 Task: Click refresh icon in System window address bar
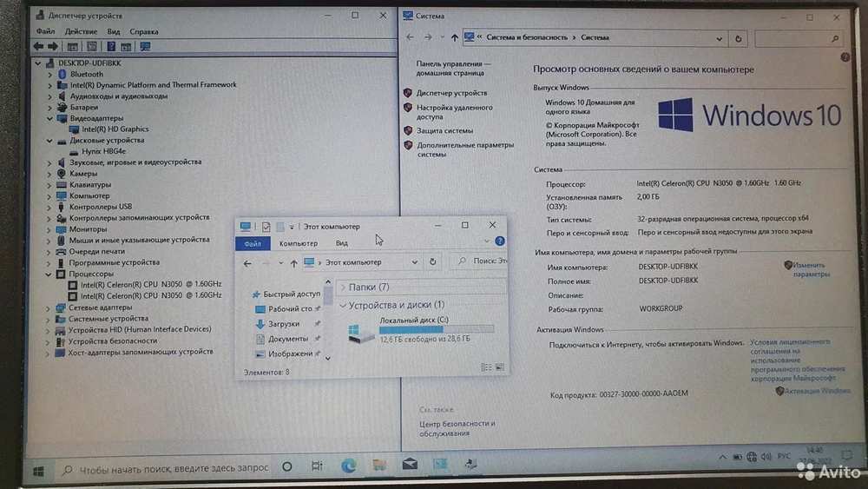(x=738, y=39)
